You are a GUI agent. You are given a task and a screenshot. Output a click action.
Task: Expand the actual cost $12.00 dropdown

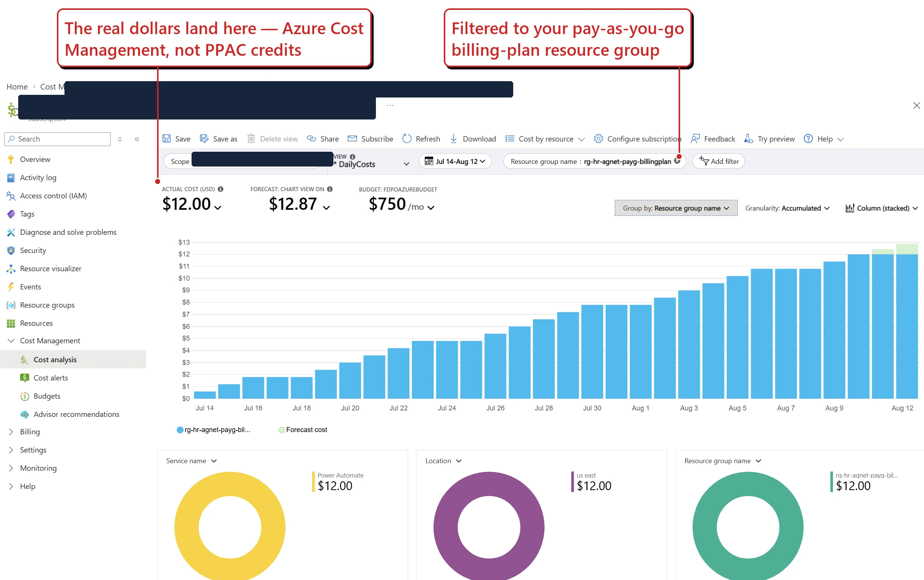[x=218, y=207]
